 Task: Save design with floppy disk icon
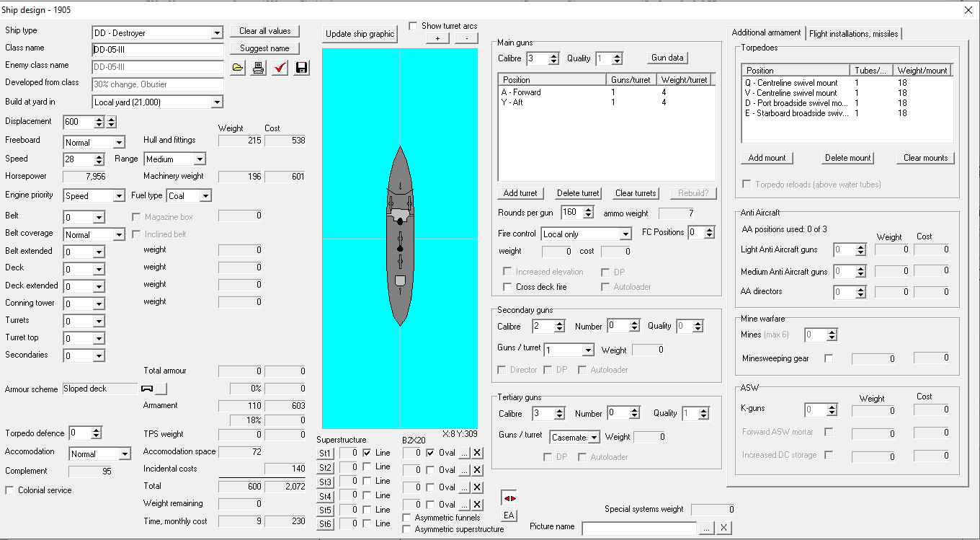[x=302, y=68]
